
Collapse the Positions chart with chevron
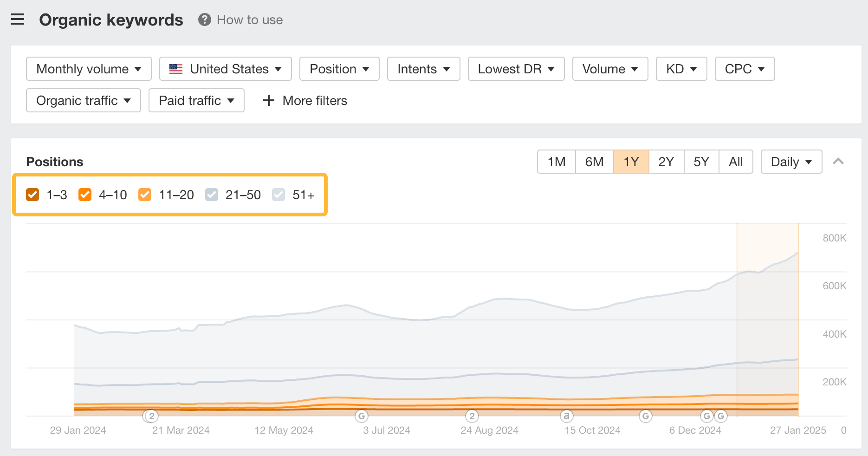[x=838, y=162]
